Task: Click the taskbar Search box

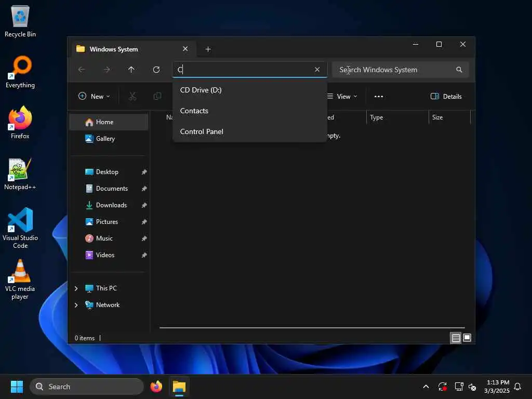Action: click(87, 387)
